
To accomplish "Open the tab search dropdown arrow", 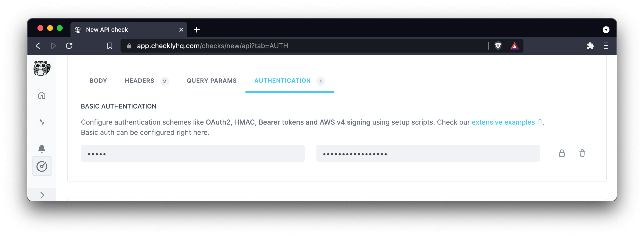I will click(x=606, y=30).
